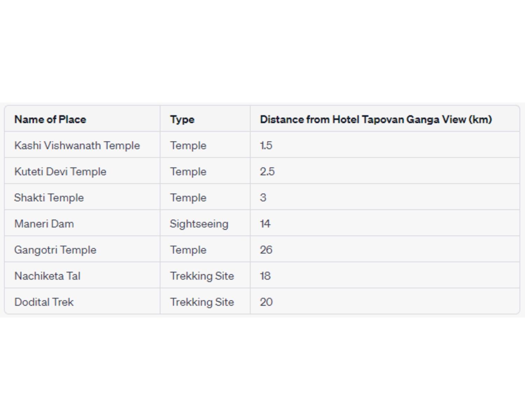Click the Name of Place column header
Screen dimensions: 525x420
click(50, 119)
